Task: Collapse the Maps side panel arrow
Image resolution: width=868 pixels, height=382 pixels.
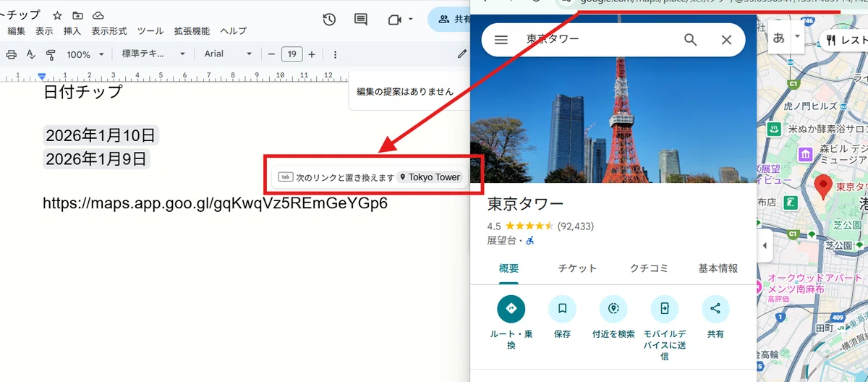Action: click(765, 246)
